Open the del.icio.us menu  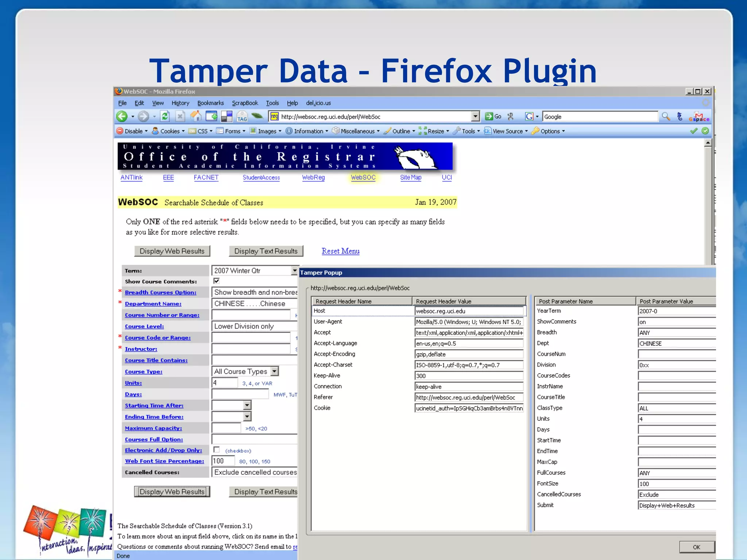click(318, 103)
